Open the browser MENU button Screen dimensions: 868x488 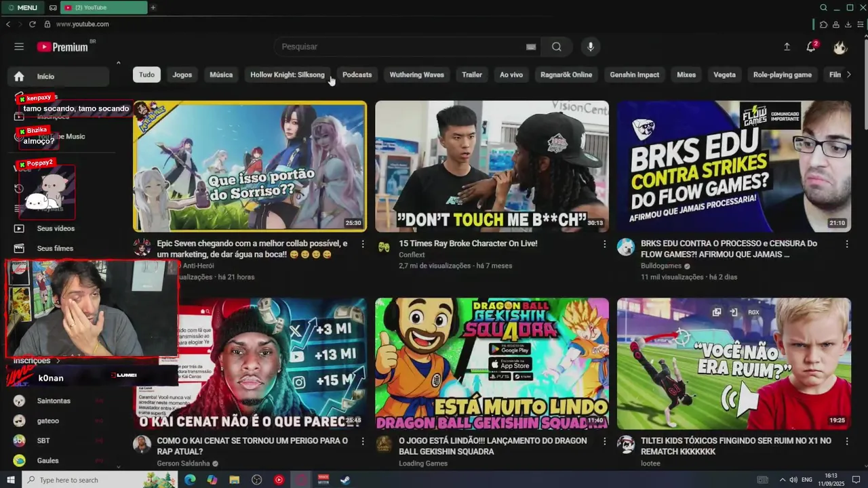[22, 7]
